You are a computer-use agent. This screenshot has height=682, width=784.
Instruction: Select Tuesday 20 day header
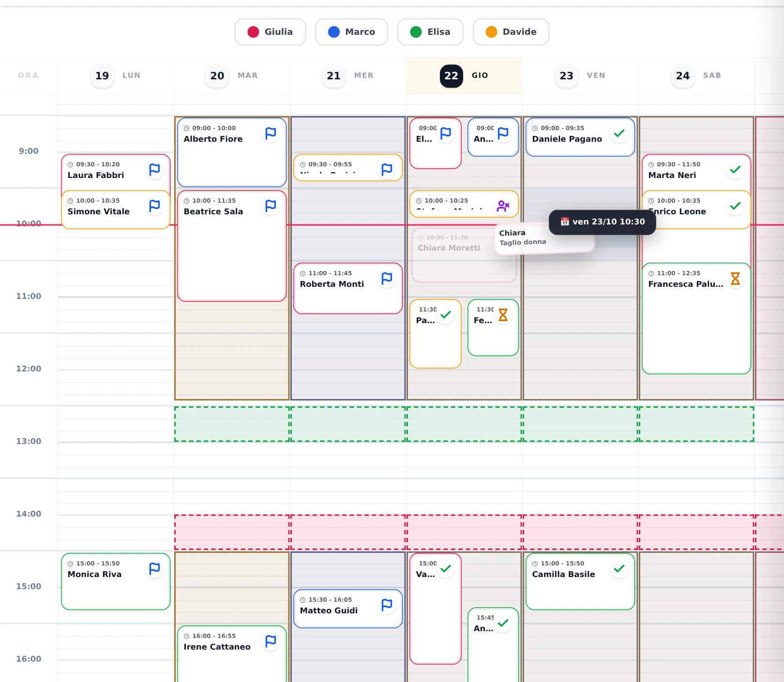(x=232, y=75)
